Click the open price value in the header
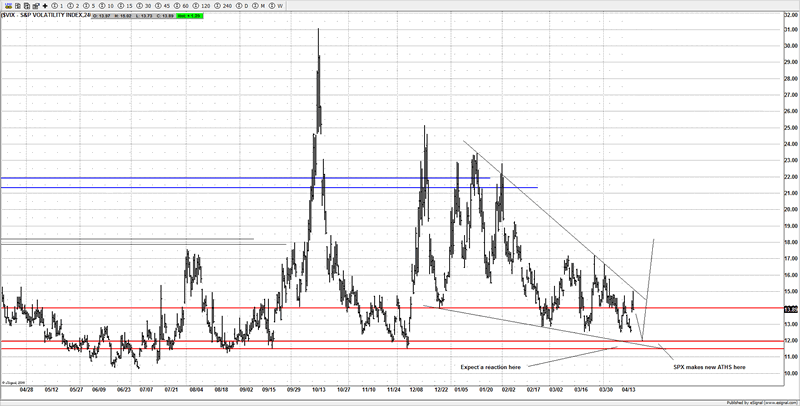The height and width of the screenshot is (406, 800). (x=104, y=16)
